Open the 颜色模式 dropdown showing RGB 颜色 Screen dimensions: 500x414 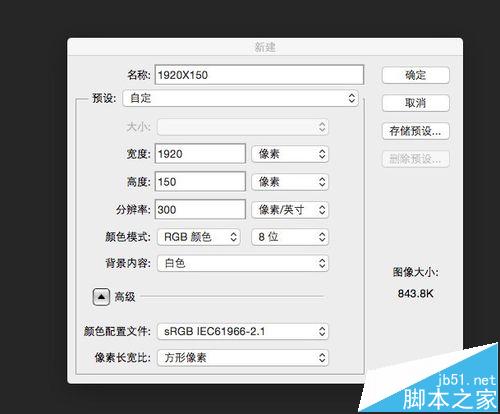199,237
